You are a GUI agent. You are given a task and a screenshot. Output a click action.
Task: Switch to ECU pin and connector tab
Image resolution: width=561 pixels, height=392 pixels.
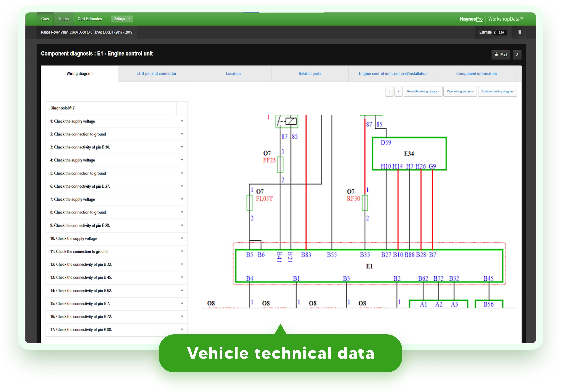point(156,73)
